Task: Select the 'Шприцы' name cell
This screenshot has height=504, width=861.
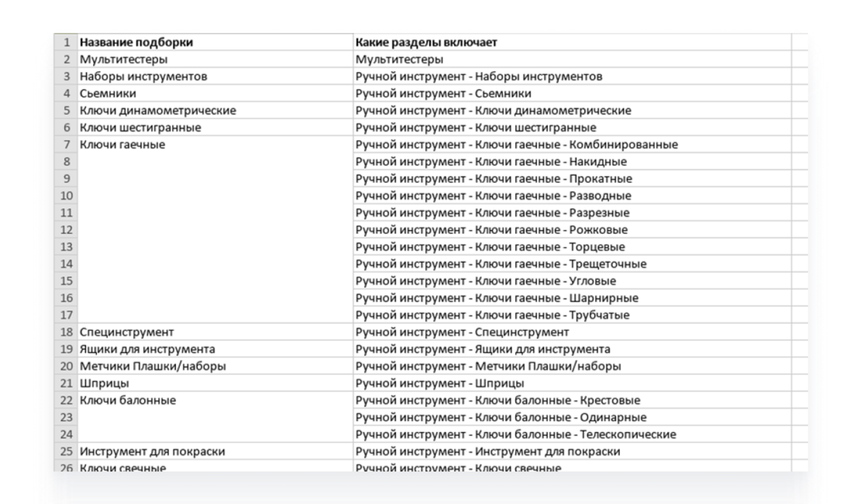Action: pos(104,383)
